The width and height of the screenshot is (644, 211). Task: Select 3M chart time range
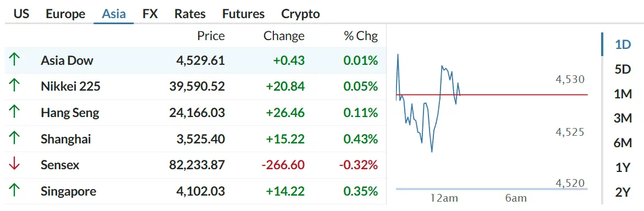pyautogui.click(x=623, y=118)
